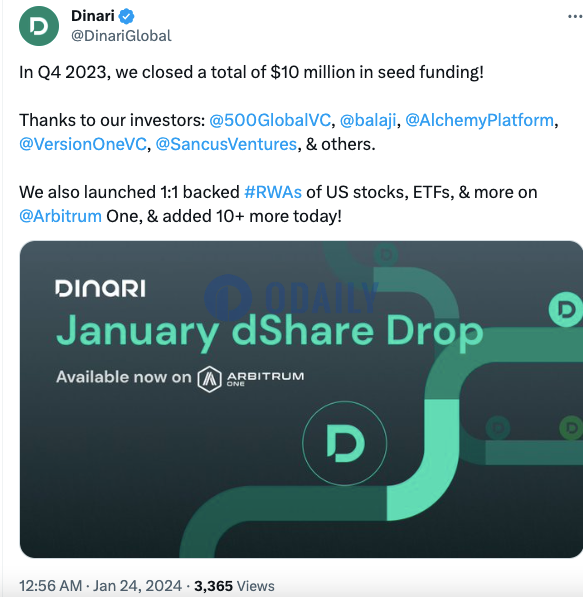Open the Dinari profile avatar
The height and width of the screenshot is (597, 583).
[39, 26]
